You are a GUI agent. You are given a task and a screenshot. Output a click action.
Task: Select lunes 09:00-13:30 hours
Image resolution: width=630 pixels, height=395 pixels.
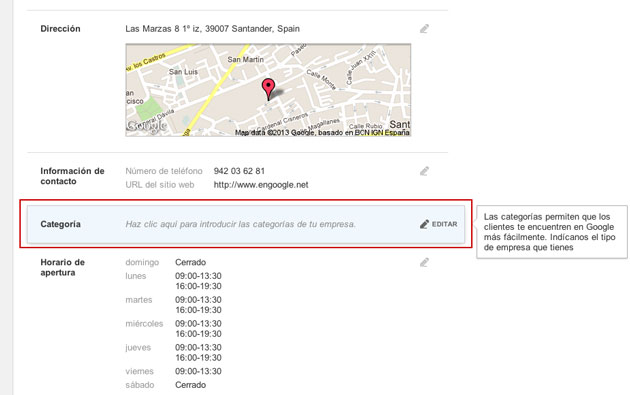pos(198,276)
